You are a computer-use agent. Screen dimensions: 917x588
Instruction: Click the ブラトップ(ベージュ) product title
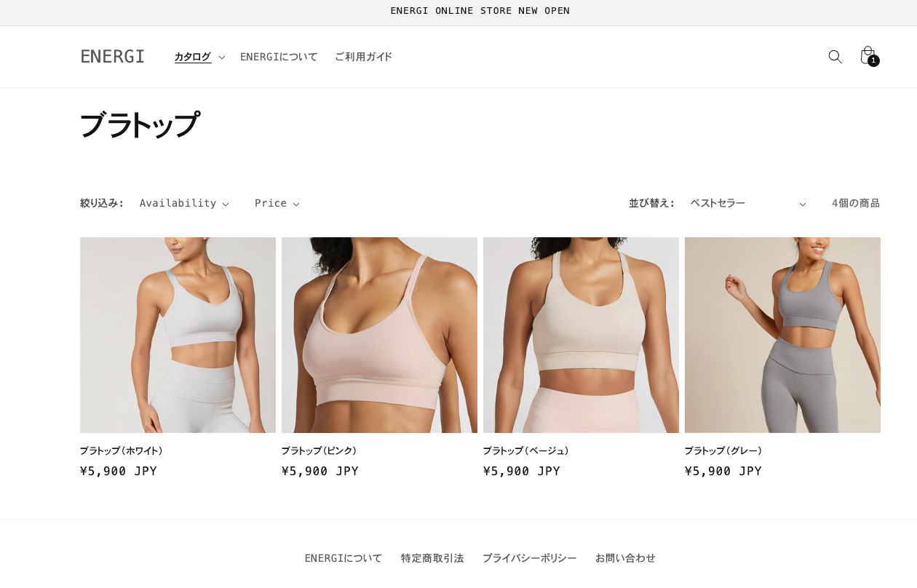click(528, 451)
